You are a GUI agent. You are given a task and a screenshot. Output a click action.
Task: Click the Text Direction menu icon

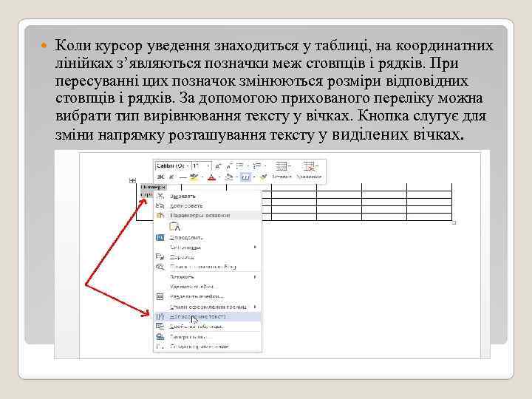(160, 316)
